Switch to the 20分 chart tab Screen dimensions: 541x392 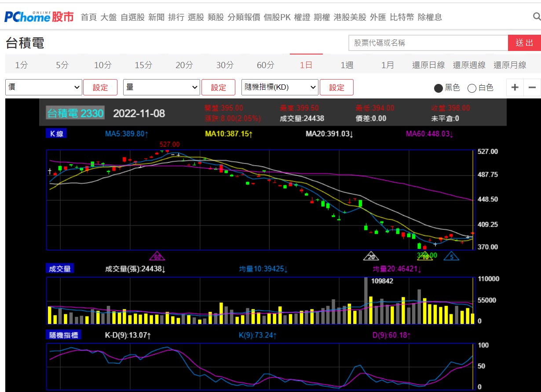pos(184,65)
